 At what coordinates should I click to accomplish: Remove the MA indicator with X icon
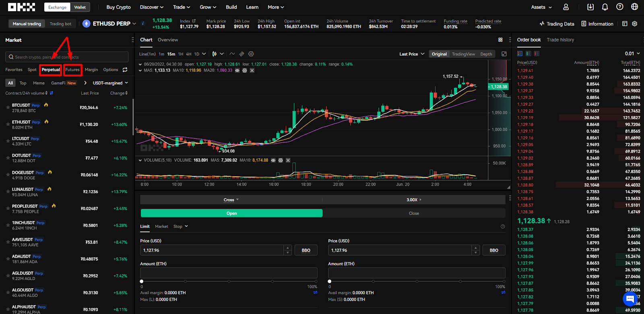tap(252, 70)
